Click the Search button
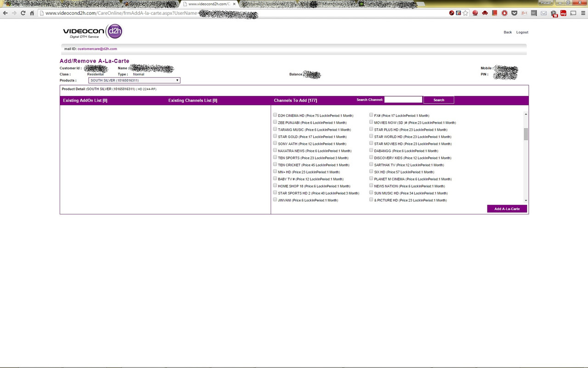 point(439,100)
